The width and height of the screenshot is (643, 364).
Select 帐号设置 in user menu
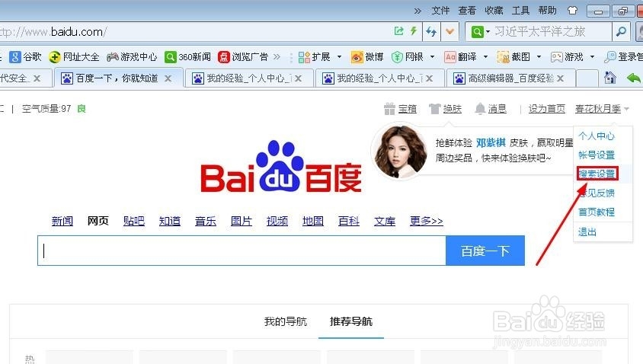[x=597, y=155]
